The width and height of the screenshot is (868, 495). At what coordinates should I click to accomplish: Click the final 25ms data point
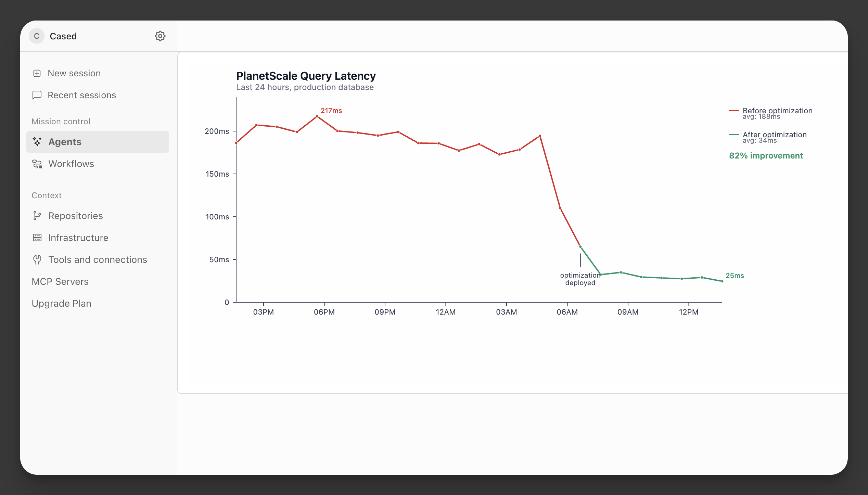[x=722, y=281]
